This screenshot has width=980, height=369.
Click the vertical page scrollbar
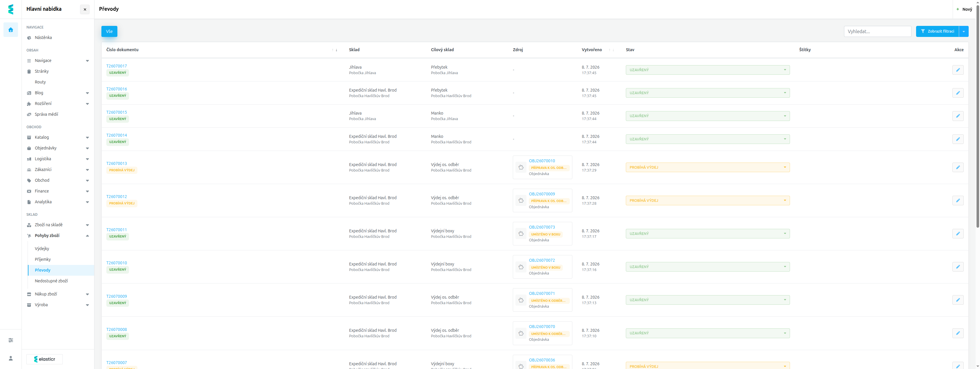pos(977,114)
